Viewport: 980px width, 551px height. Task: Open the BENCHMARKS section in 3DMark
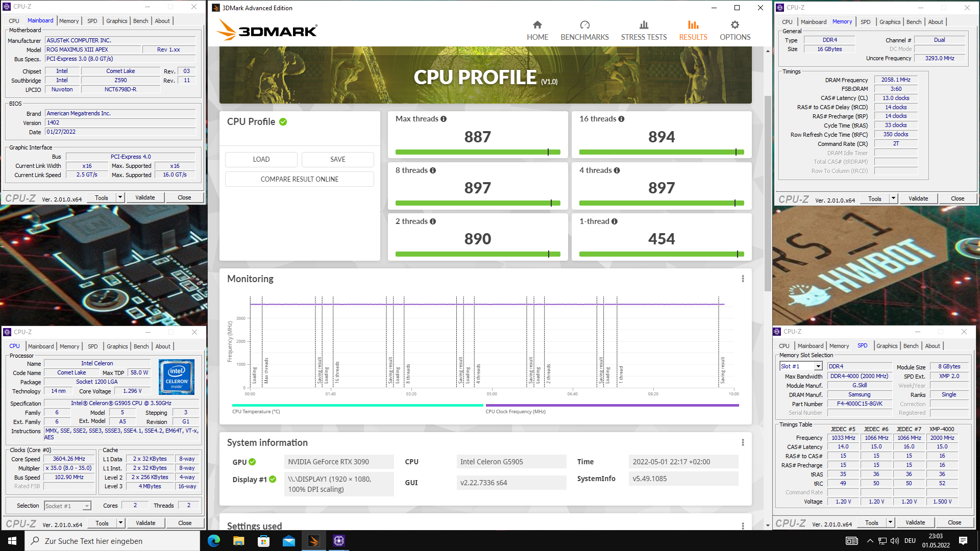(584, 31)
